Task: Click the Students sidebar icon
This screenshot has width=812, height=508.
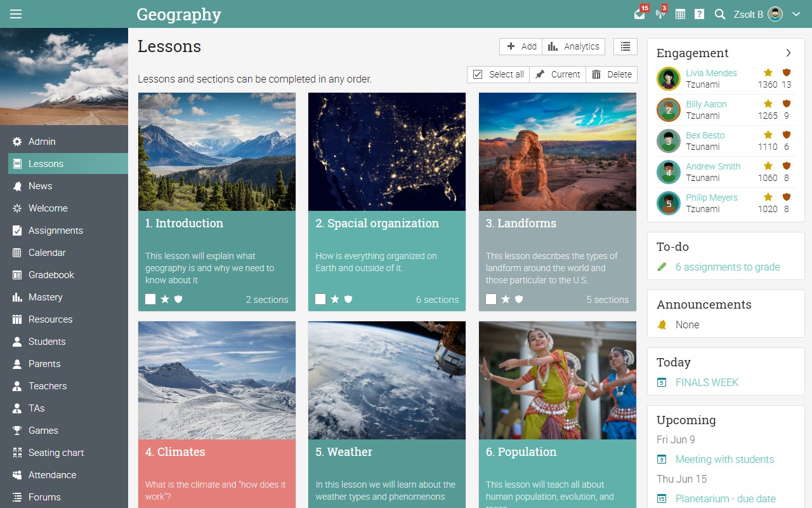Action: 17,342
